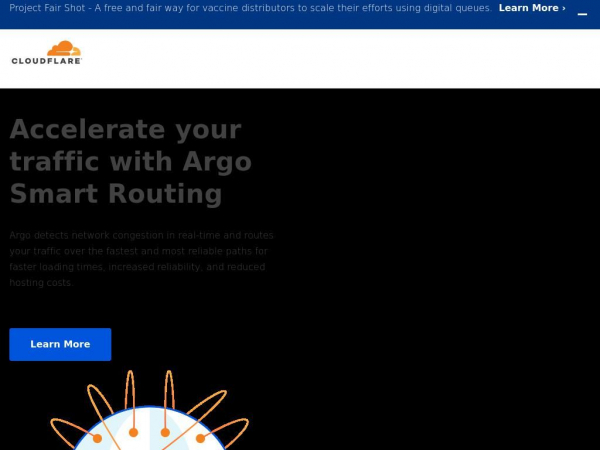This screenshot has width=600, height=450.
Task: Click the blue Learn More button
Action: click(x=60, y=344)
